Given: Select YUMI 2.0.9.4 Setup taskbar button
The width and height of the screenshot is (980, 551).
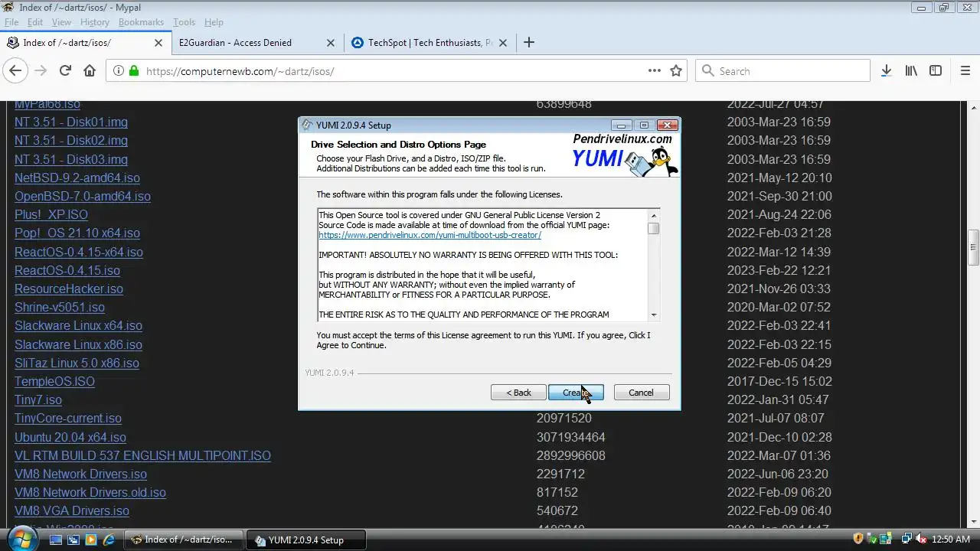Looking at the screenshot, I should point(306,540).
